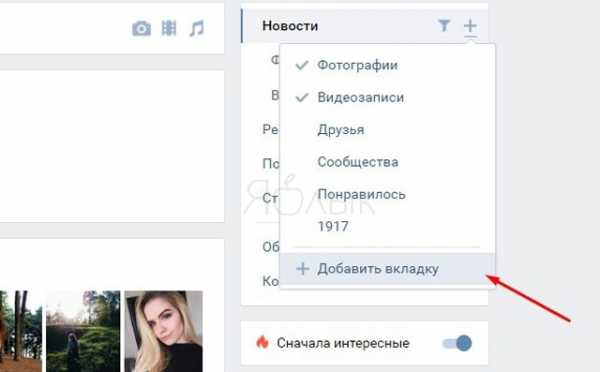Click plus icon in Добавить вкладку row
This screenshot has height=372, width=600.
point(302,269)
